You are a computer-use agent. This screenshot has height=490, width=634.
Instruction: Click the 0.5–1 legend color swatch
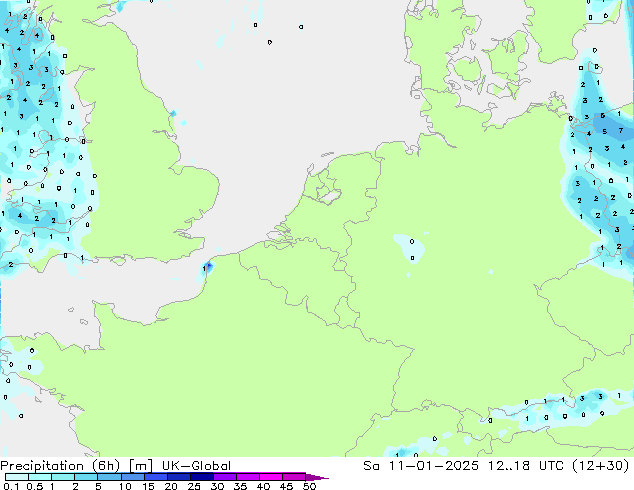[40, 477]
